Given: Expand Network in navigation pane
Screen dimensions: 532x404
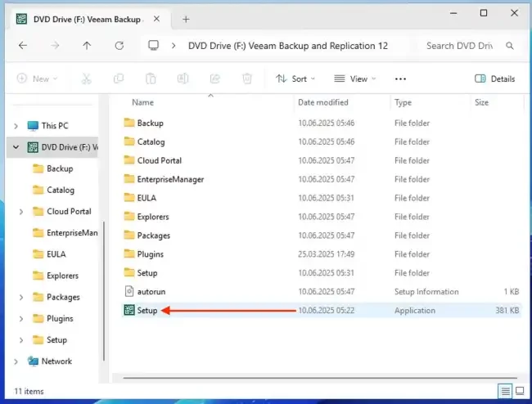Looking at the screenshot, I should point(16,361).
